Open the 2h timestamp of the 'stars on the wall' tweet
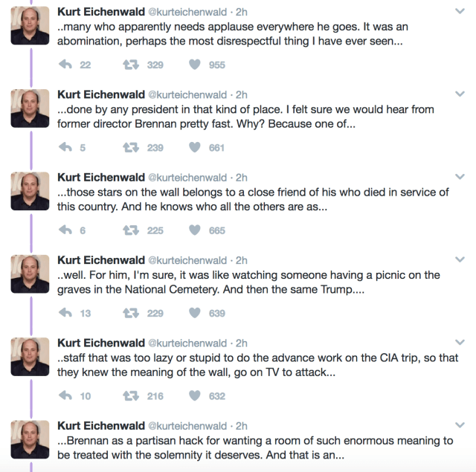This screenshot has height=472, width=476. coord(242,178)
